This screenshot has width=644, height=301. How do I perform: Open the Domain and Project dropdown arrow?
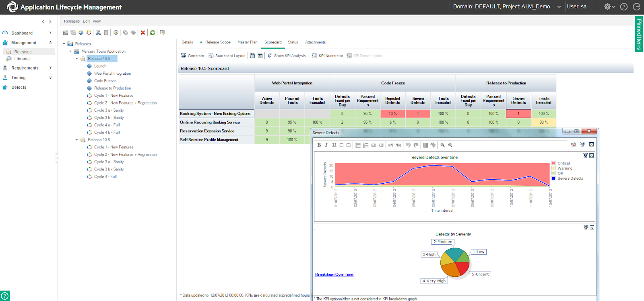coord(559,7)
